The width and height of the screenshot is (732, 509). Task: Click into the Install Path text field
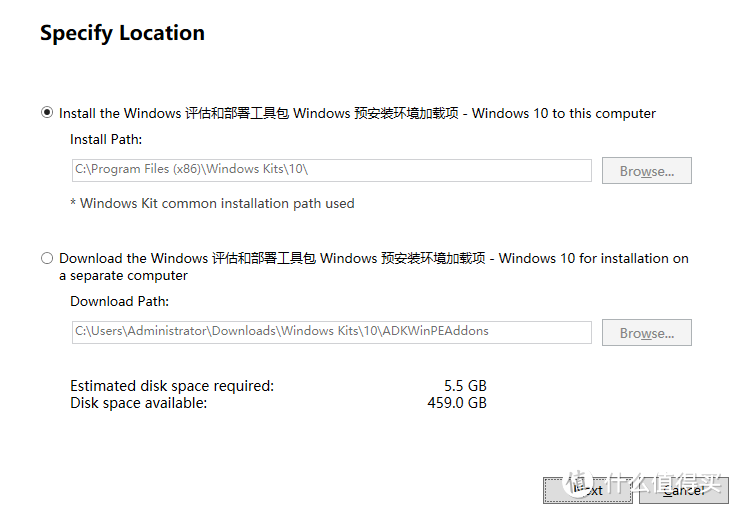[x=331, y=170]
